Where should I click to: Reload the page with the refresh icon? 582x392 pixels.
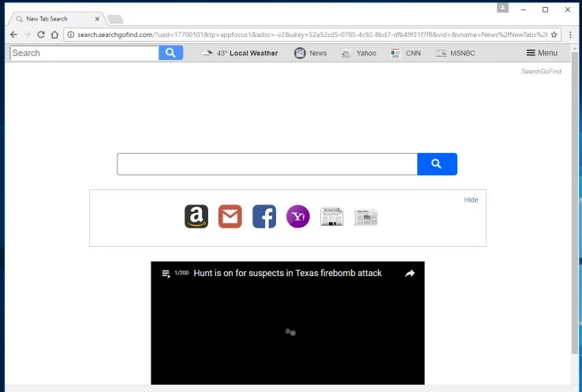click(41, 35)
